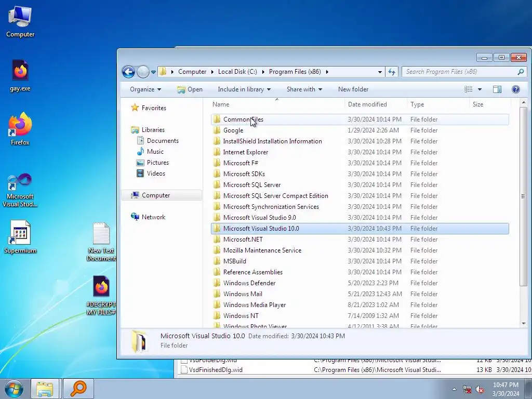Select the New Text Document desktop file
Image resolution: width=532 pixels, height=399 pixels.
coord(101,242)
